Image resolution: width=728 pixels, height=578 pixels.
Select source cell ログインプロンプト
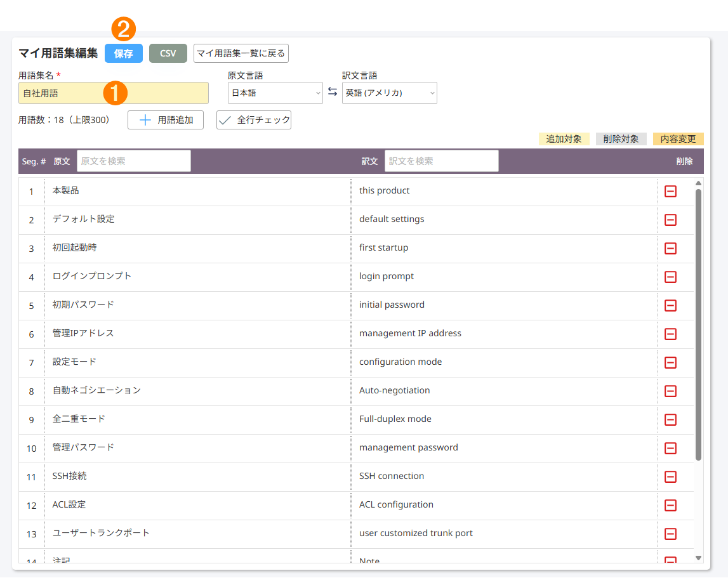[198, 277]
